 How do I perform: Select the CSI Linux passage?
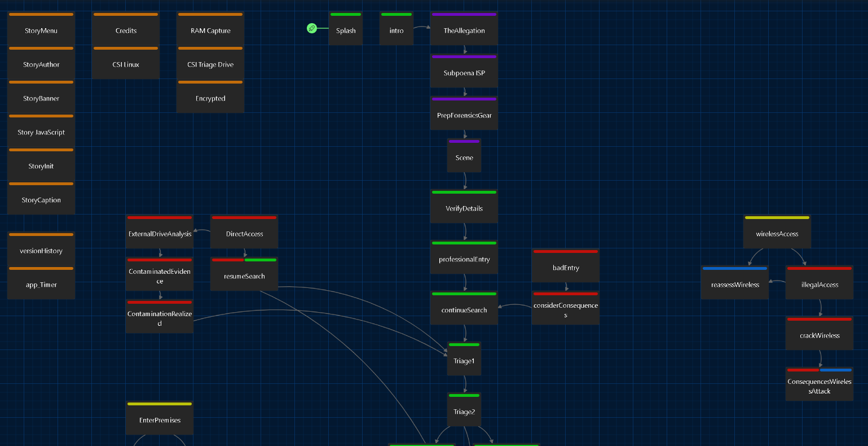click(x=126, y=62)
